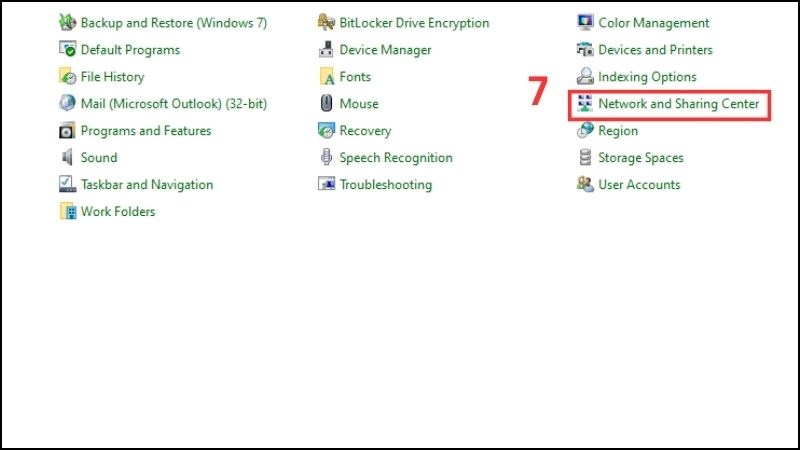Click the Backup and Restore icon
The image size is (800, 450).
67,22
